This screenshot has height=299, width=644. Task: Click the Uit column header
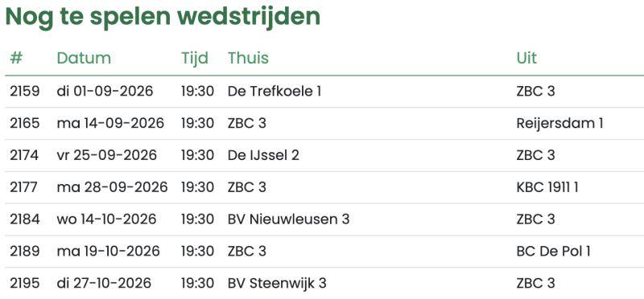pos(526,58)
